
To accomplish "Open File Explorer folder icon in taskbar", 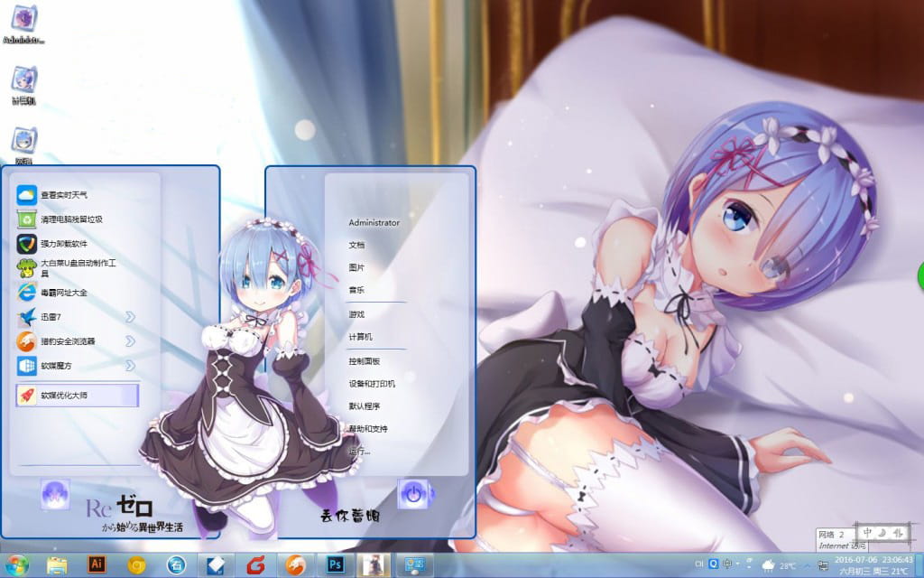I will [57, 565].
